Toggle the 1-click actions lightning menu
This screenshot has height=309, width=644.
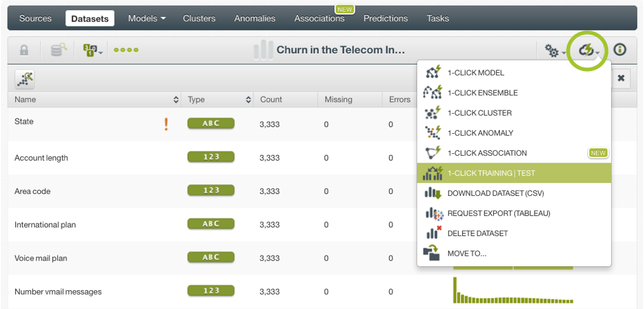588,51
